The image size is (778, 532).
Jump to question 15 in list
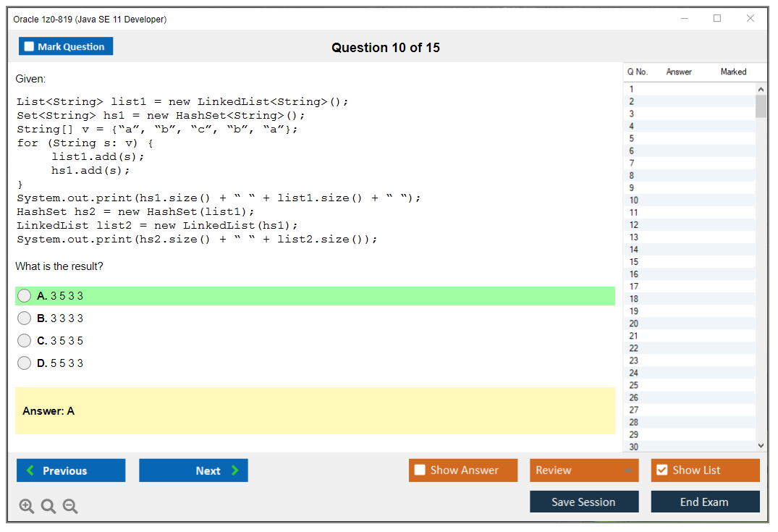[634, 262]
